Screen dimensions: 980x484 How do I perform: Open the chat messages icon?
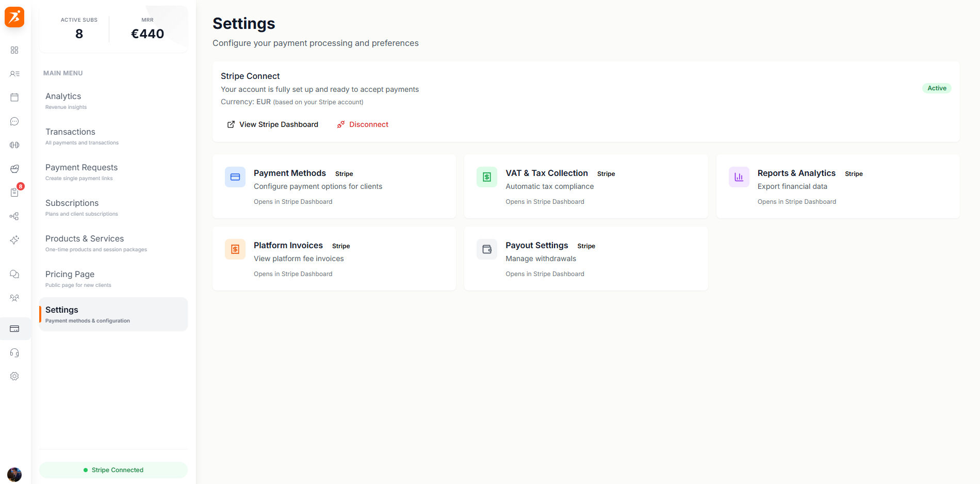14,121
